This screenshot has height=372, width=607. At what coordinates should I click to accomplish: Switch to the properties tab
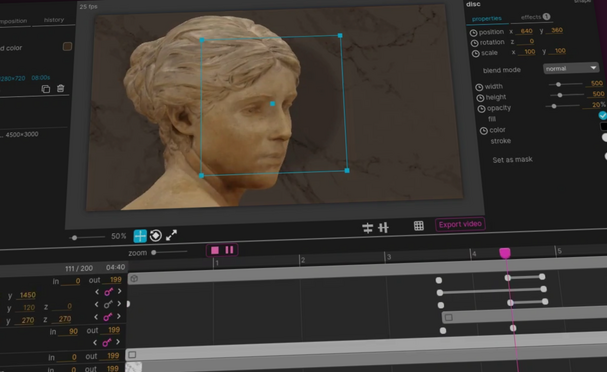pos(487,19)
